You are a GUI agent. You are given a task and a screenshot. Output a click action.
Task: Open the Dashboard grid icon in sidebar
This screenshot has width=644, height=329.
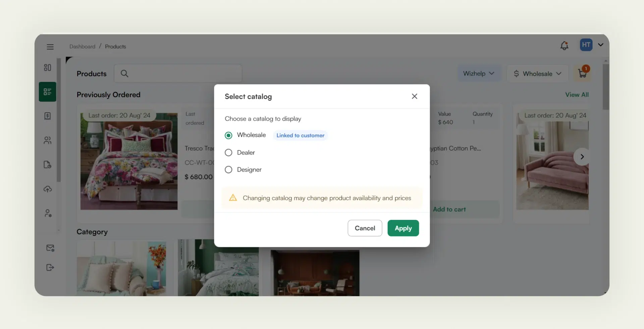pos(47,67)
